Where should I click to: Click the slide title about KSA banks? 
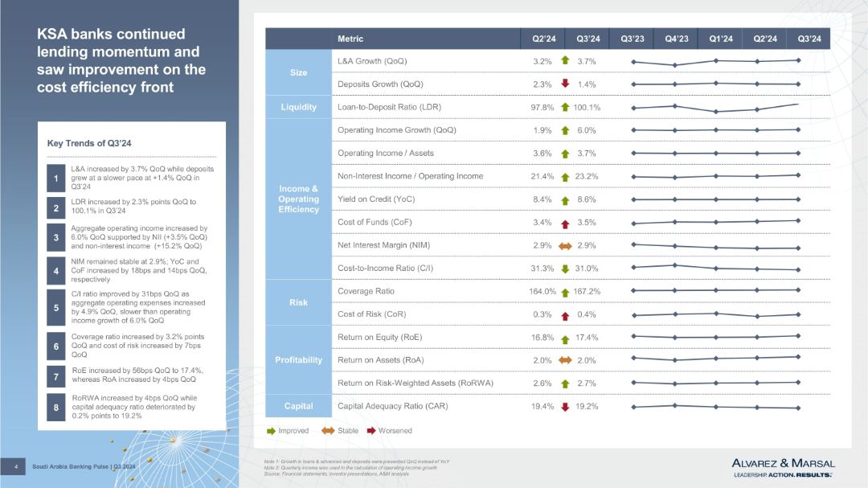tap(121, 60)
